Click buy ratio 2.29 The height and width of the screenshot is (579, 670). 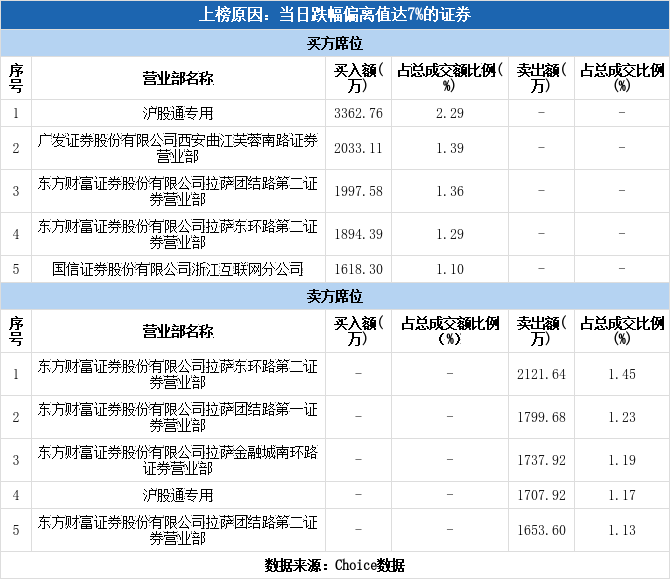pyautogui.click(x=450, y=113)
